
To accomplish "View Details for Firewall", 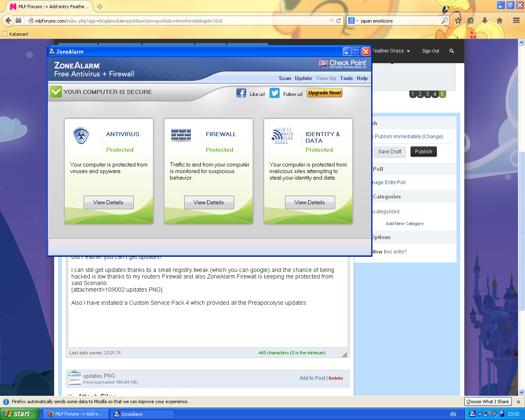I will pyautogui.click(x=209, y=202).
